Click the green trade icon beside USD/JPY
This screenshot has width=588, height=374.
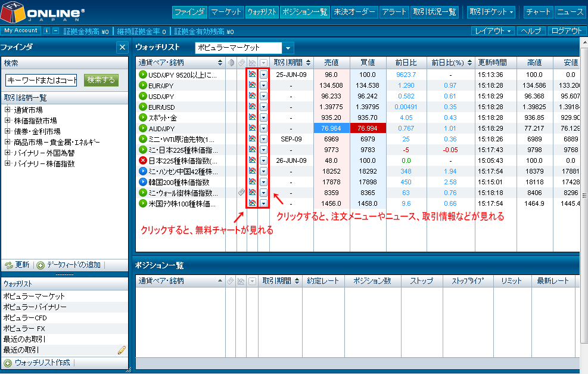142,96
